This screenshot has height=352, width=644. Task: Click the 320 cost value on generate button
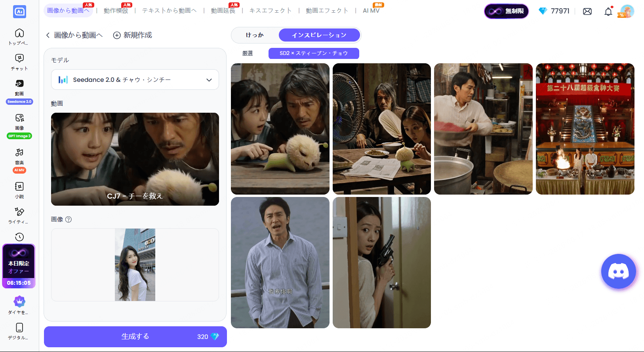(202, 337)
